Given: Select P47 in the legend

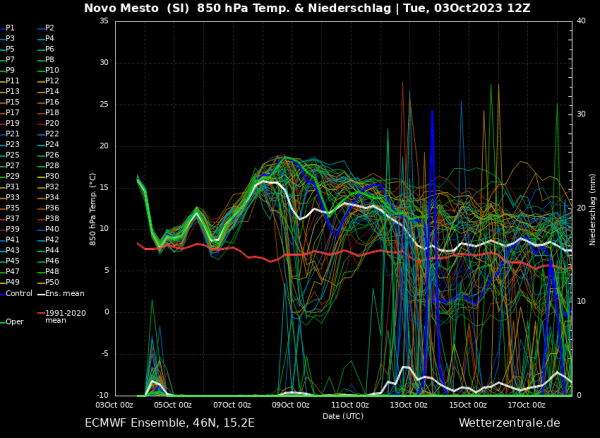Looking at the screenshot, I should click(12, 272).
